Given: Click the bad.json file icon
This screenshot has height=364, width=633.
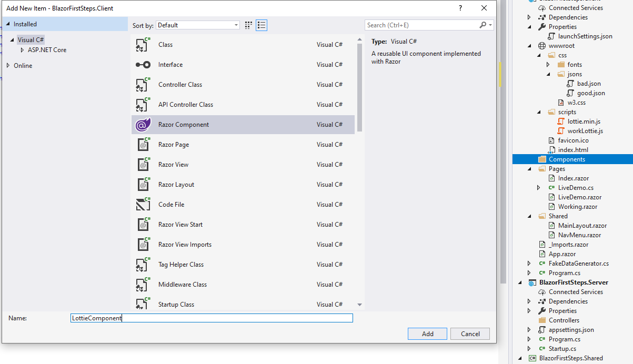Looking at the screenshot, I should click(571, 84).
